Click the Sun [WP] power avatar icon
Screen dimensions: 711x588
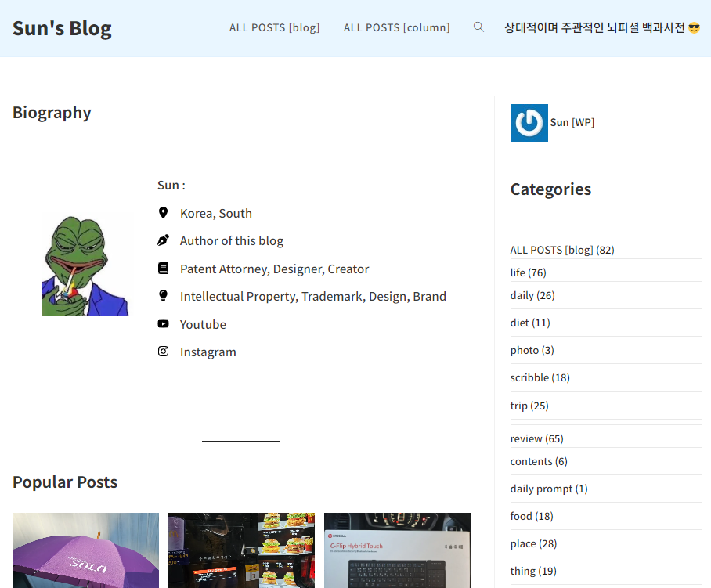pyautogui.click(x=529, y=123)
